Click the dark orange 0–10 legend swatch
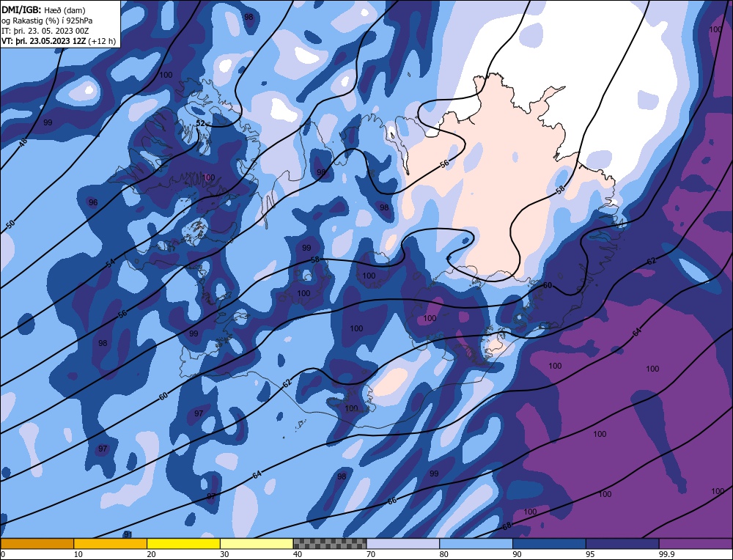The image size is (733, 560). coord(37,543)
